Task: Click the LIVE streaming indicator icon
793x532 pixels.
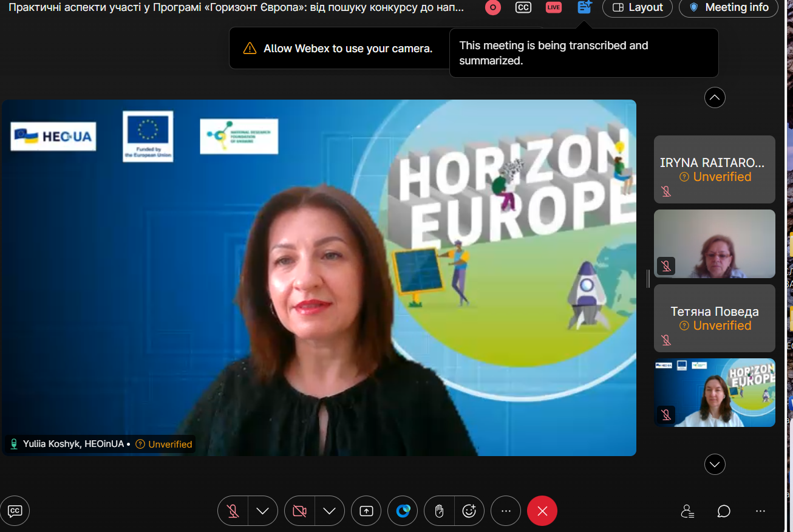Action: (553, 8)
